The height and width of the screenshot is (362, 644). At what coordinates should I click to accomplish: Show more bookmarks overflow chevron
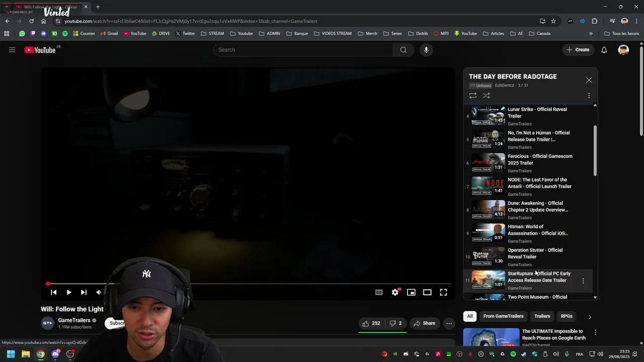pyautogui.click(x=591, y=34)
